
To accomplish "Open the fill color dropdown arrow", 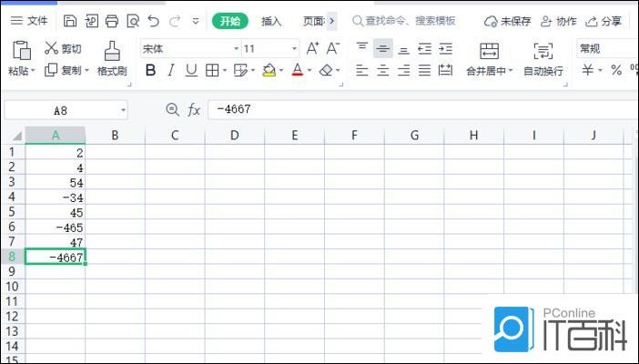I will [x=281, y=71].
